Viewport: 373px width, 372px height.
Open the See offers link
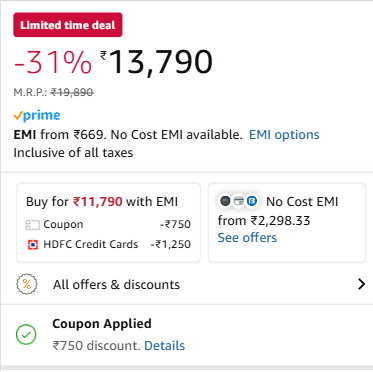click(x=247, y=238)
